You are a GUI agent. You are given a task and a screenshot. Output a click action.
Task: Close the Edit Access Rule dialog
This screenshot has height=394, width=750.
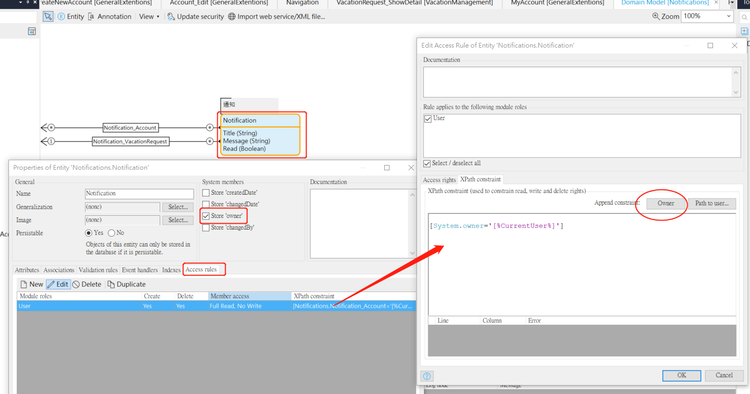pos(734,45)
